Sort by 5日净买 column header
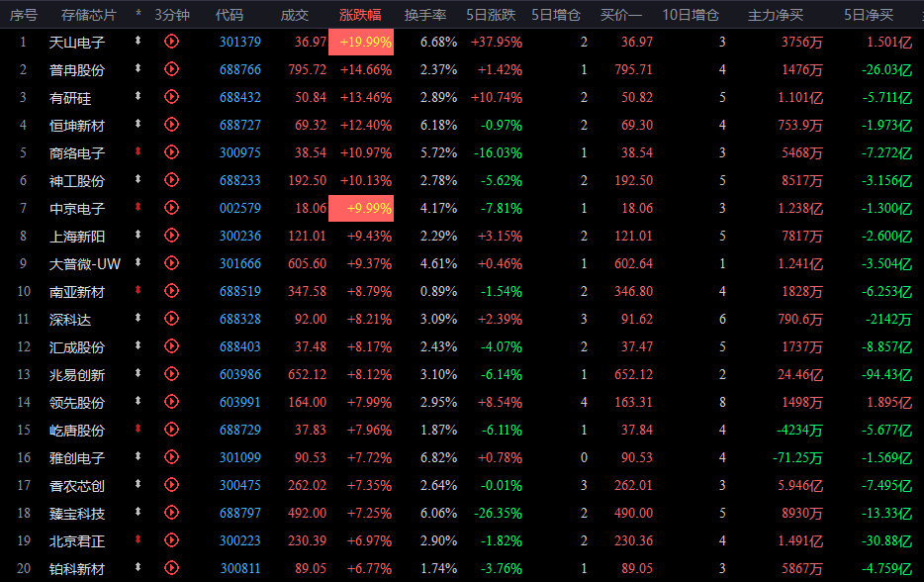The height and width of the screenshot is (582, 924). [869, 15]
